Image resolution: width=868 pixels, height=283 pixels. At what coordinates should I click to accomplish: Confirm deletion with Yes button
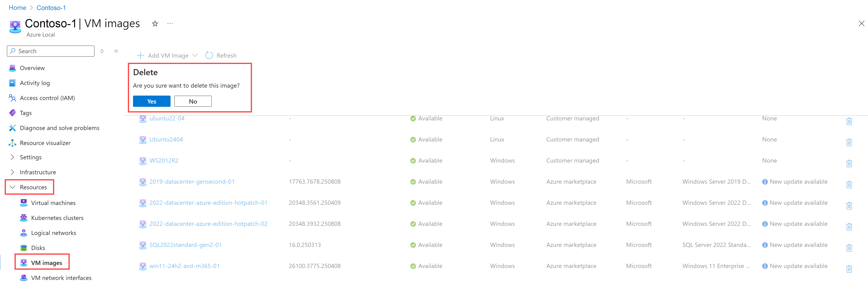[152, 101]
